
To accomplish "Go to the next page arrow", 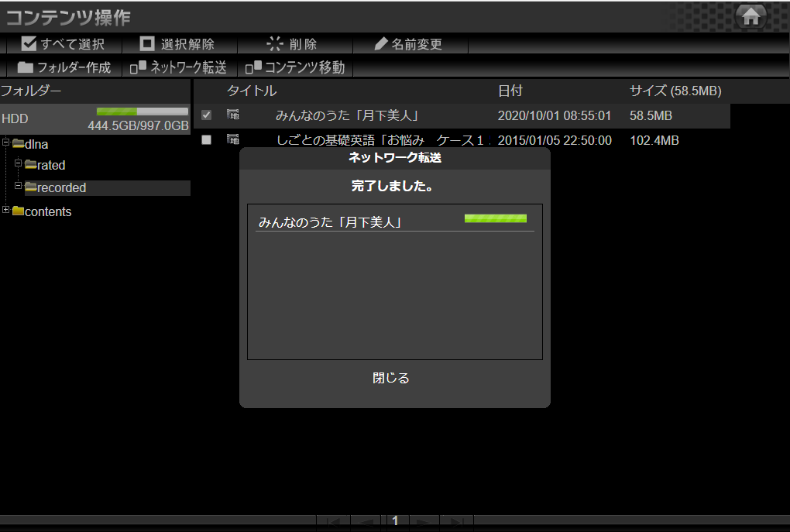I will [x=424, y=523].
